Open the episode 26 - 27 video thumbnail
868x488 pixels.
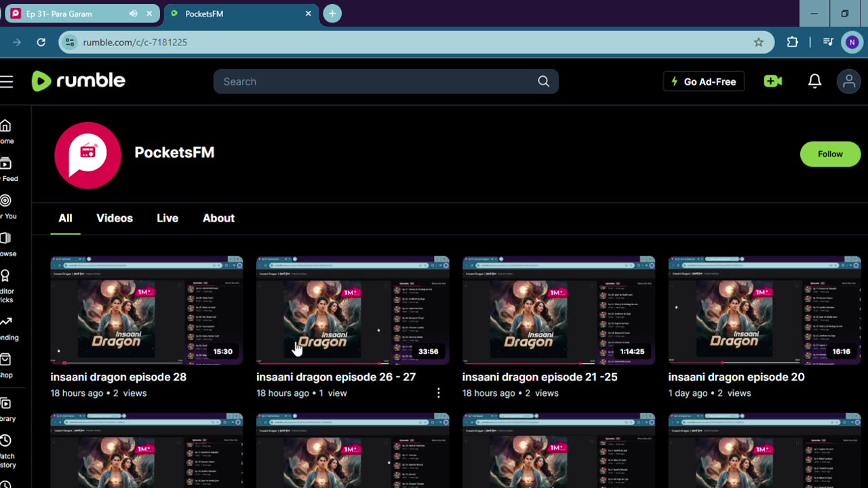click(353, 310)
